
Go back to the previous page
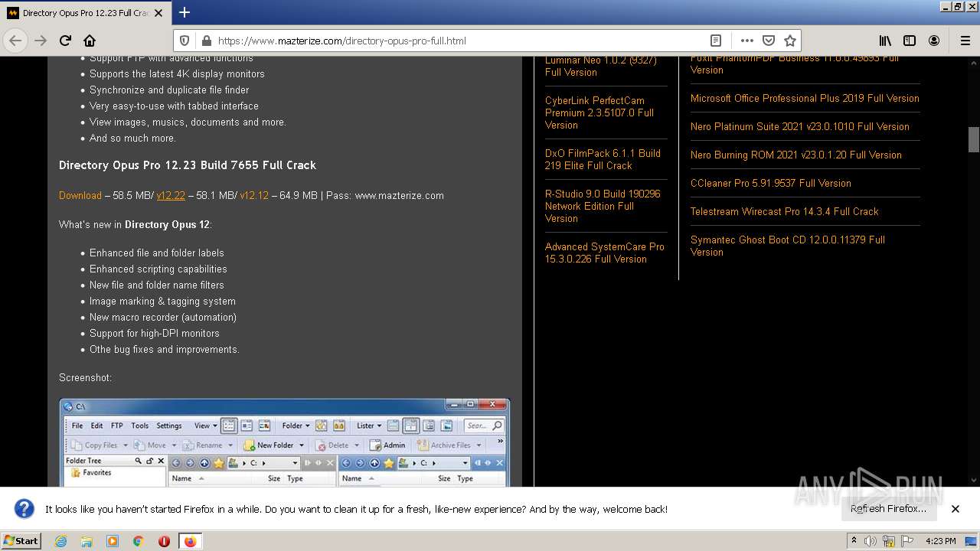coord(15,41)
